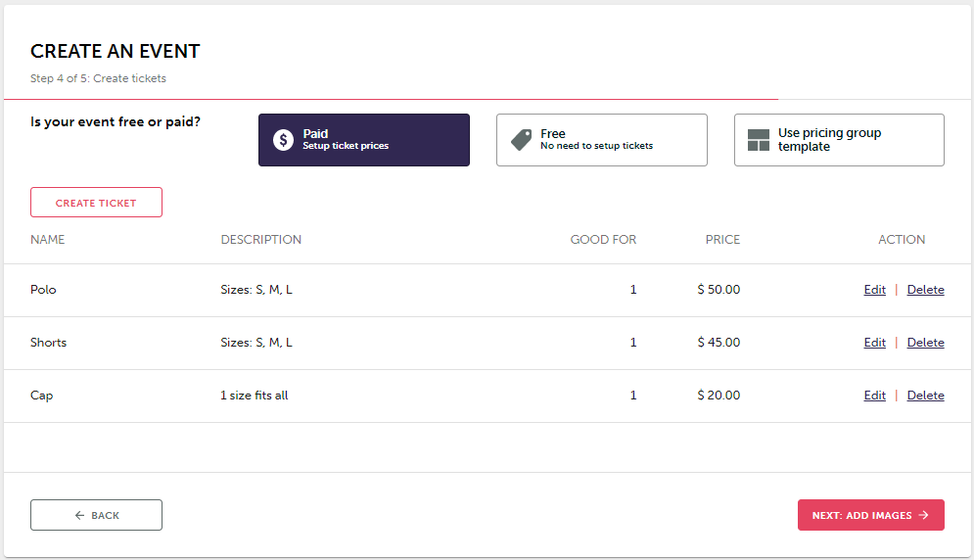The image size is (974, 560).
Task: Click the step progress bar
Action: coord(487,100)
